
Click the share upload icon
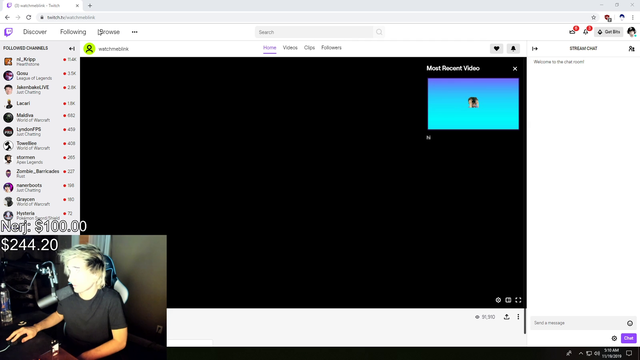(x=507, y=317)
